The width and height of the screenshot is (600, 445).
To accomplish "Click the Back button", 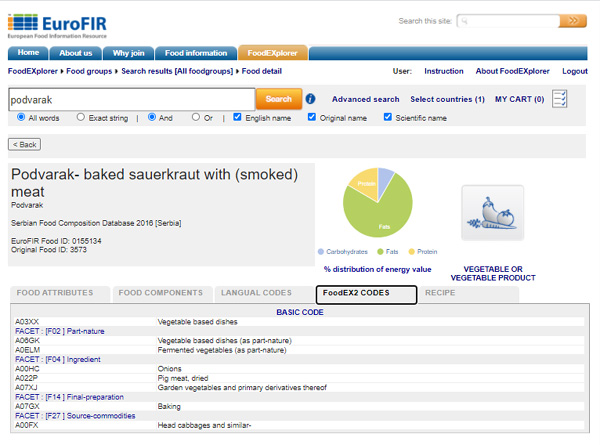I will click(x=24, y=145).
